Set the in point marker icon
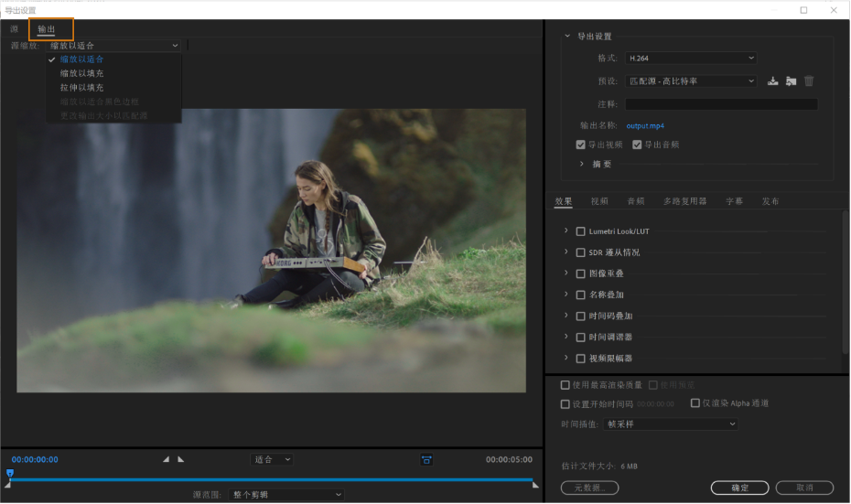This screenshot has height=504, width=851. tap(166, 459)
